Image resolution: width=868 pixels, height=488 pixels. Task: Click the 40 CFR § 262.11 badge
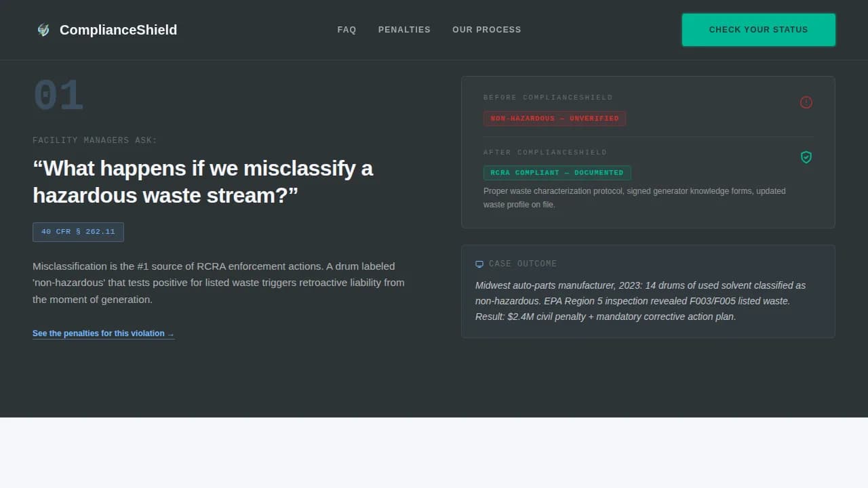coord(78,232)
